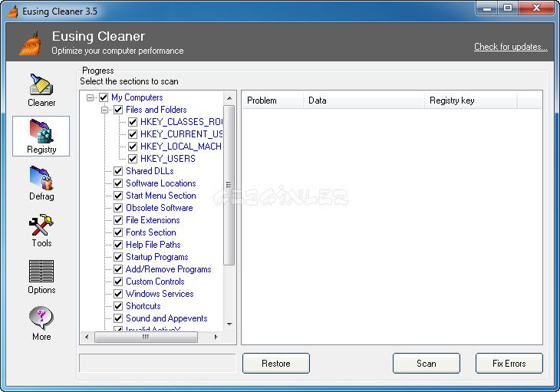
Task: Open the Options list icon
Action: pos(41,272)
